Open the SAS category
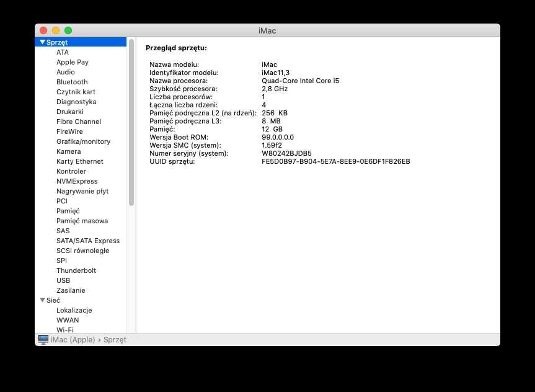This screenshot has width=535, height=392. pos(63,231)
